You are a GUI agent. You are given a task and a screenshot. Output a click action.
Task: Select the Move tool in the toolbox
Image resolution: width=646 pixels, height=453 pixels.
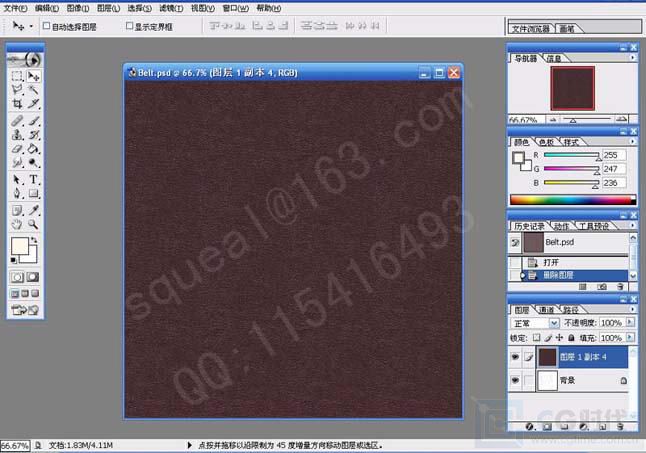click(x=33, y=76)
